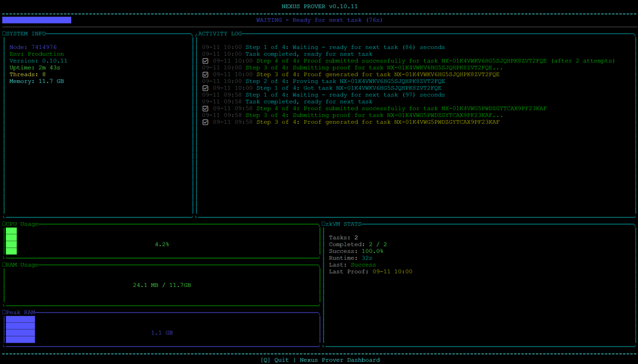Click checkbox beside 10:00 Step 3 proof generated

pyautogui.click(x=205, y=75)
